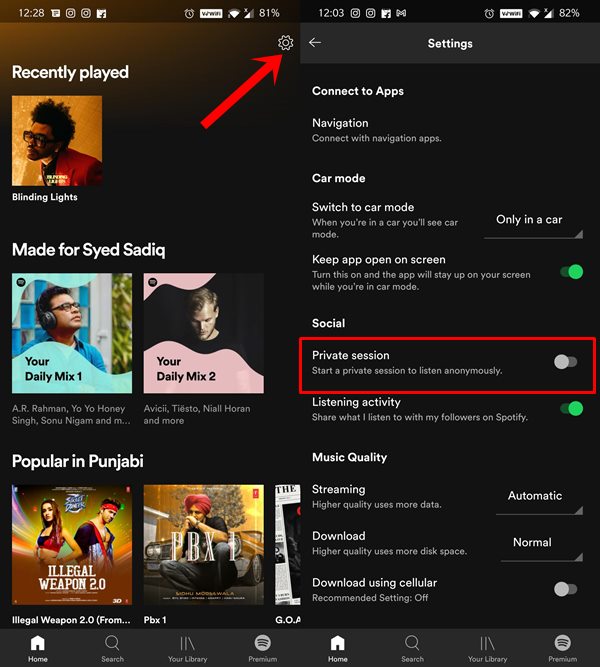The width and height of the screenshot is (600, 667).
Task: Open Premium in Settings screen nav bar
Action: point(563,648)
